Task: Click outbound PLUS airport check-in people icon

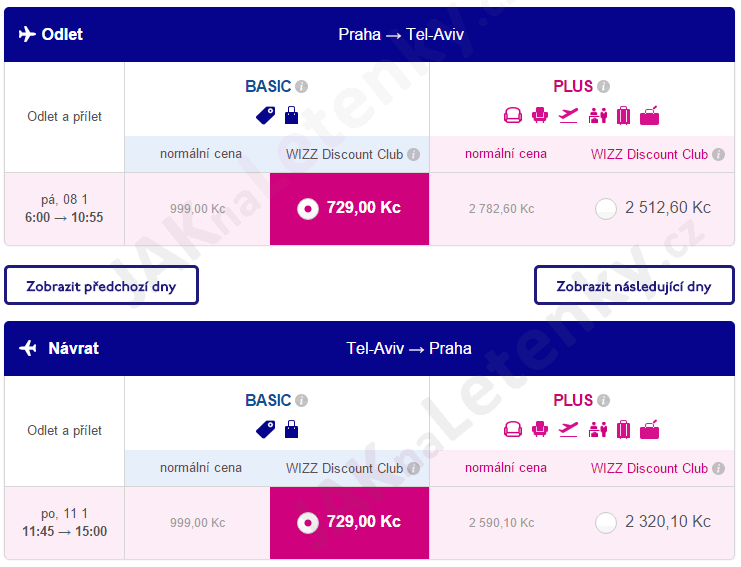Action: [x=597, y=115]
